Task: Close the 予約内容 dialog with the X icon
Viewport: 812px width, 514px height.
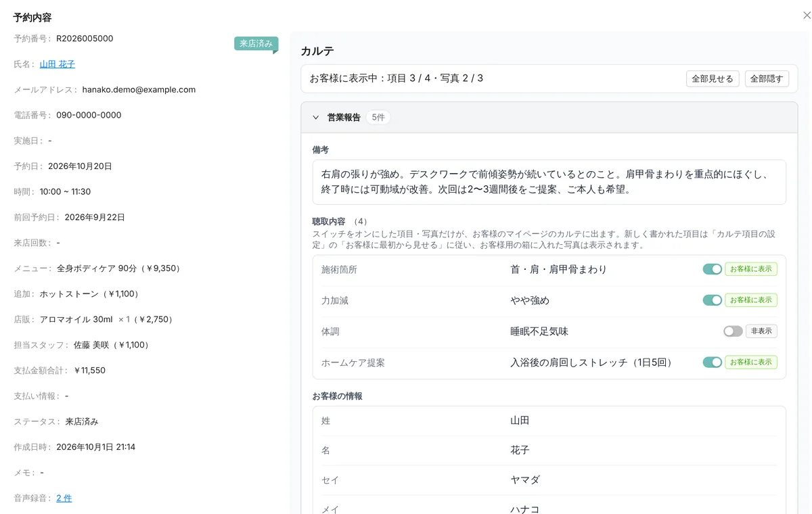Action: [805, 16]
